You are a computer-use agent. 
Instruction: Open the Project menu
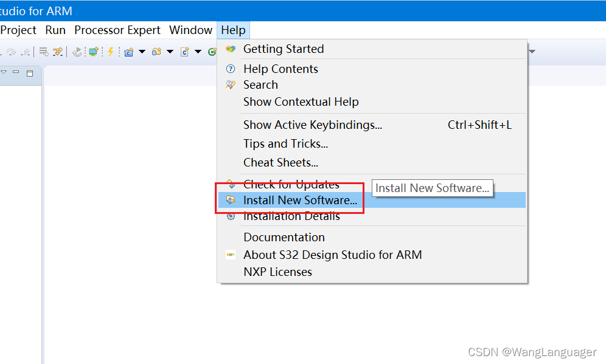pyautogui.click(x=18, y=30)
